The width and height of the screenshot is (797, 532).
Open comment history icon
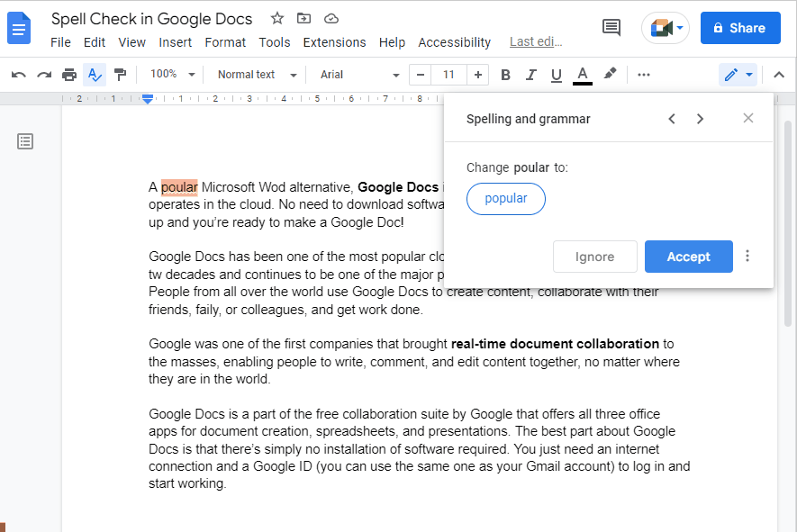coord(611,27)
